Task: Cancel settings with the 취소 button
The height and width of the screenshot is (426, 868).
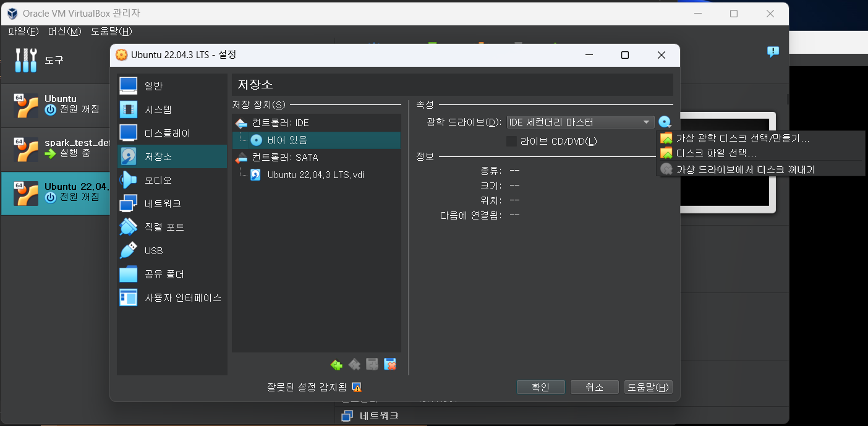Action: [594, 387]
